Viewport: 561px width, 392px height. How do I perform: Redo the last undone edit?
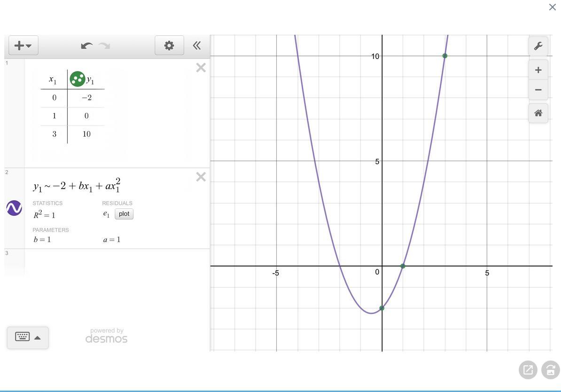tap(104, 46)
